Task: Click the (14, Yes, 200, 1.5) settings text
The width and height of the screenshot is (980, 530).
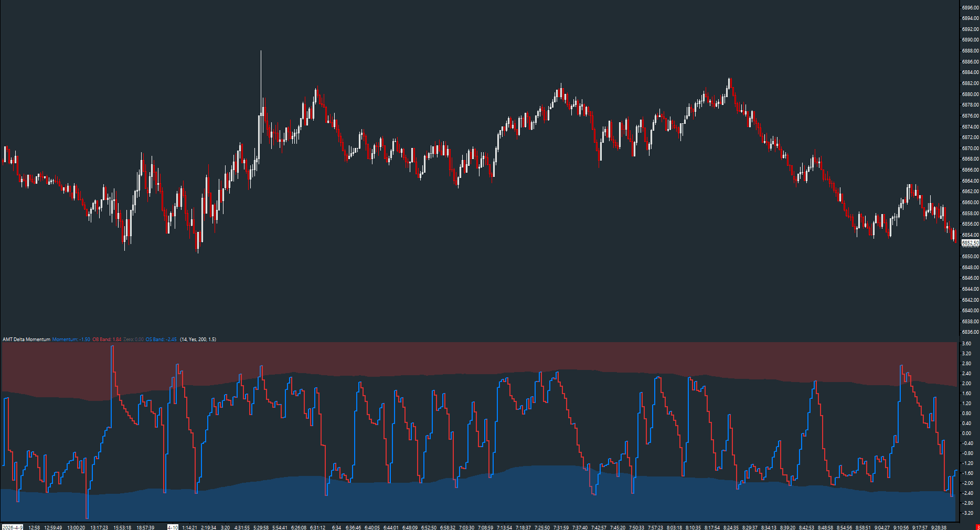Action: click(x=198, y=339)
